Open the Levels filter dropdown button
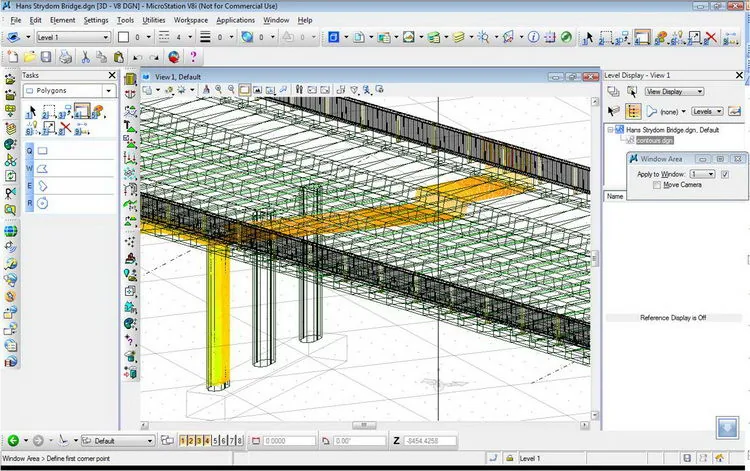 click(x=706, y=111)
